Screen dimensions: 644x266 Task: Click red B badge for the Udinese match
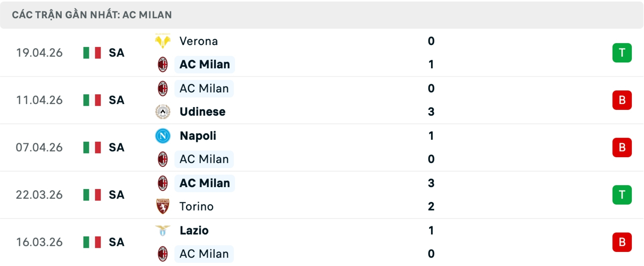(622, 100)
